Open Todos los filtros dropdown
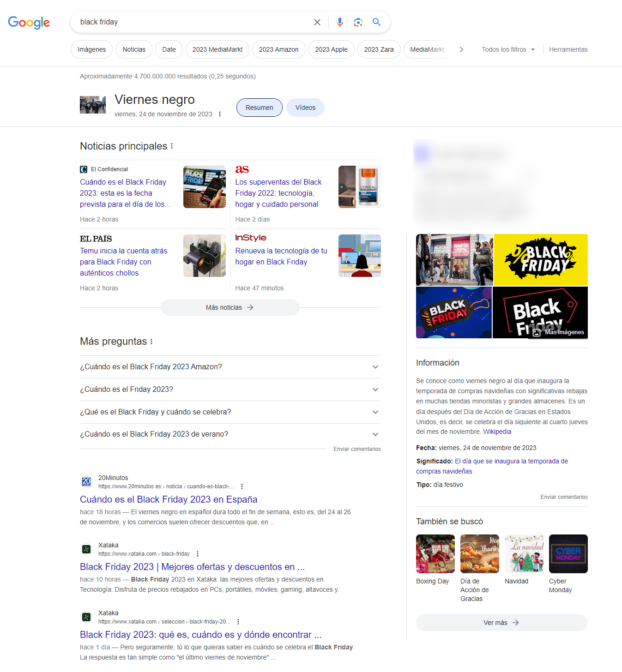This screenshot has width=622, height=672. pyautogui.click(x=508, y=49)
